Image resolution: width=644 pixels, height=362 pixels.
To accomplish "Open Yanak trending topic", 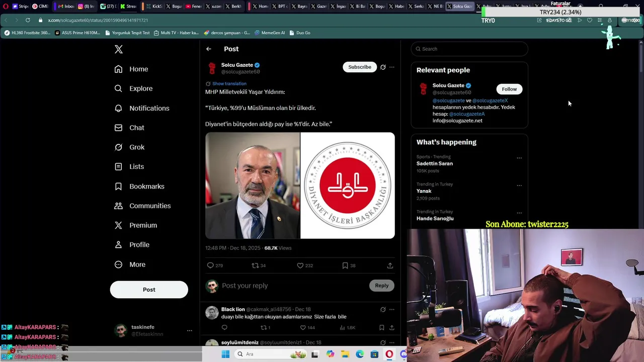I will point(424,191).
